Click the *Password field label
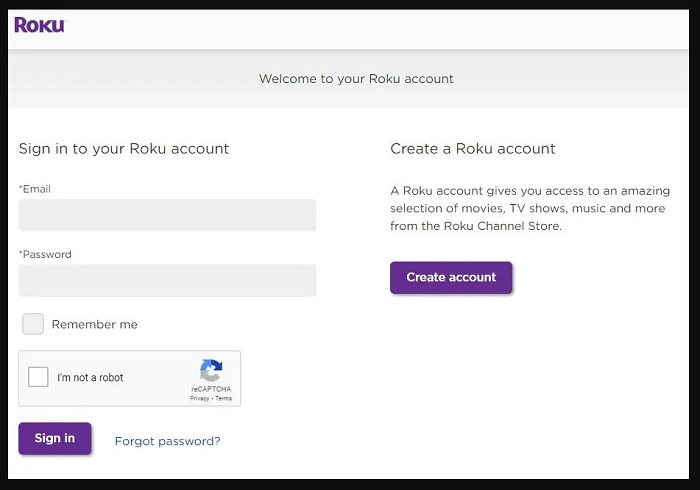Screen dimensions: 700x490 point(45,254)
